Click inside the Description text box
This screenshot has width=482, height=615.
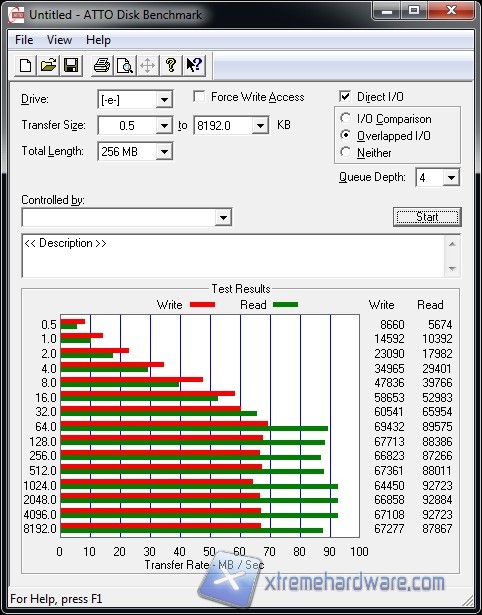coord(234,256)
